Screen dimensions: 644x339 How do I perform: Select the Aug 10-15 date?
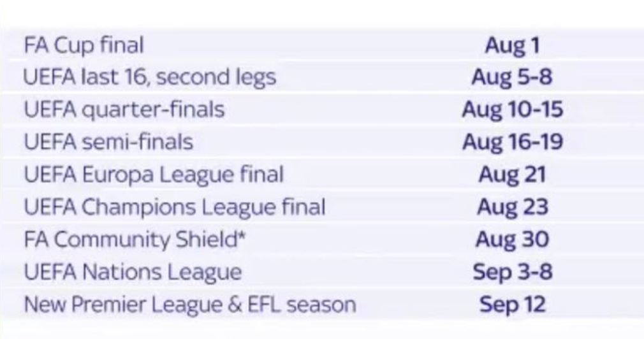512,110
